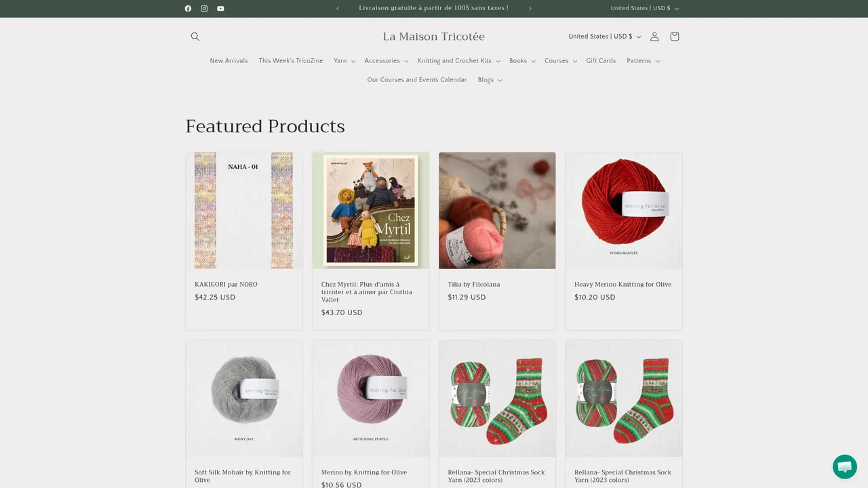Open the Facebook social link
Screen dimensions: 868x488
tap(188, 9)
